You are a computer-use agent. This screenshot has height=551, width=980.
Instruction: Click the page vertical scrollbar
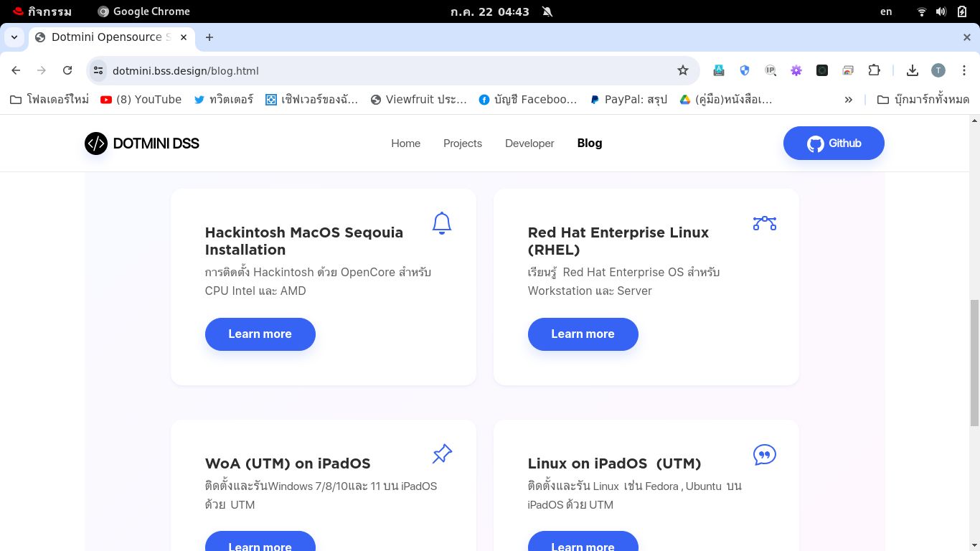(974, 362)
